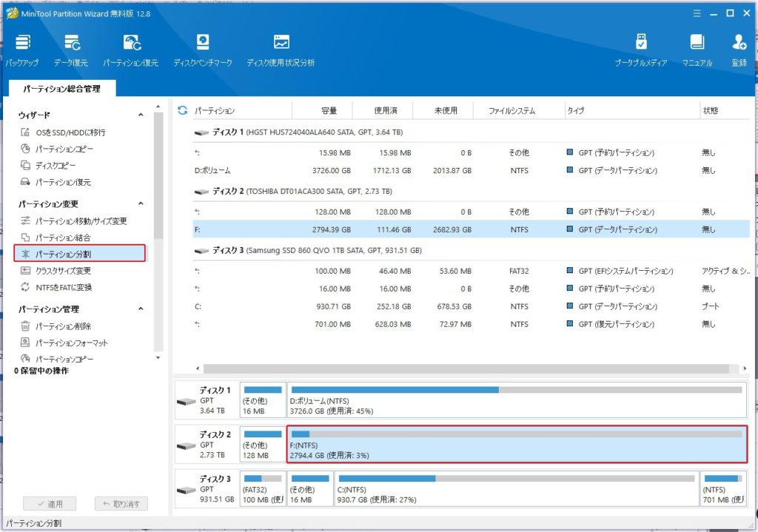Click the 取り消す undo button
758x532 pixels.
click(121, 504)
